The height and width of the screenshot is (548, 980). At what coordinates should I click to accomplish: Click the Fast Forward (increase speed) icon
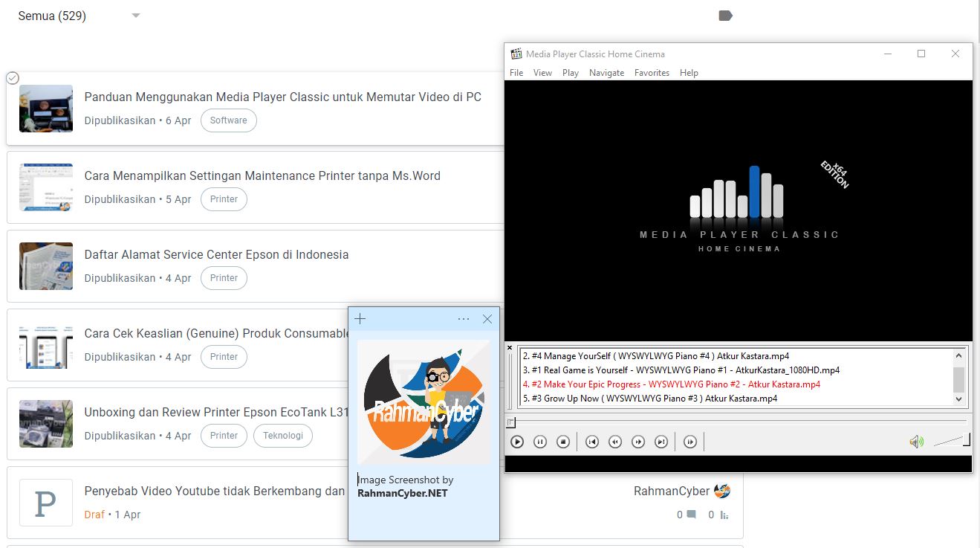click(x=638, y=442)
